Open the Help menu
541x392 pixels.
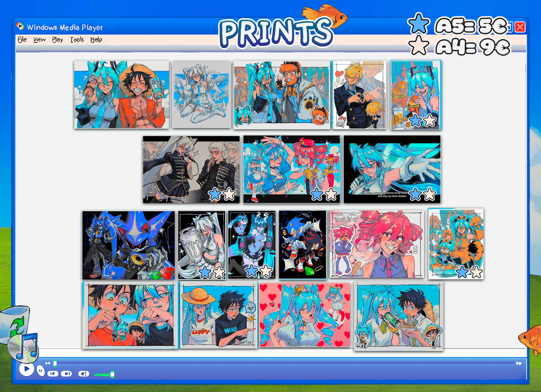[96, 40]
